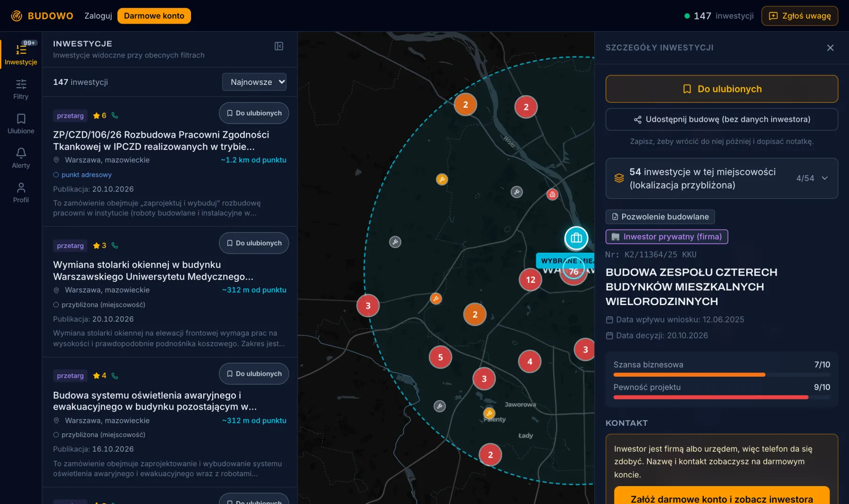Viewport: 849px width, 504px height.
Task: Open the Filtry sidebar tab
Action: point(21,89)
